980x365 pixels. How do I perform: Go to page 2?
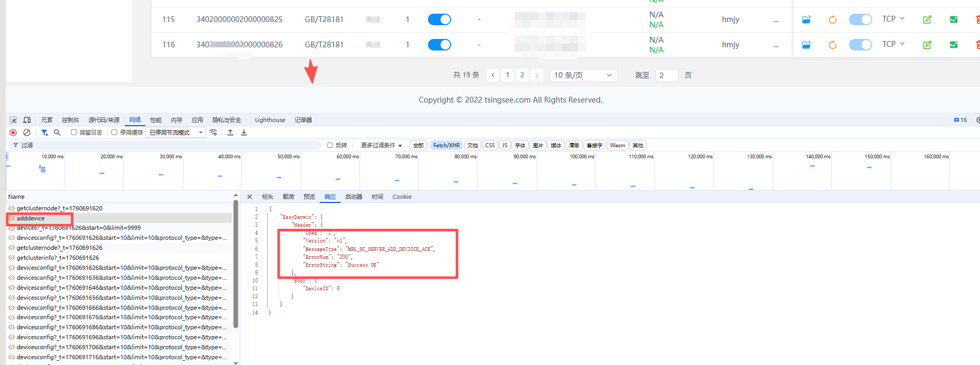tap(522, 75)
